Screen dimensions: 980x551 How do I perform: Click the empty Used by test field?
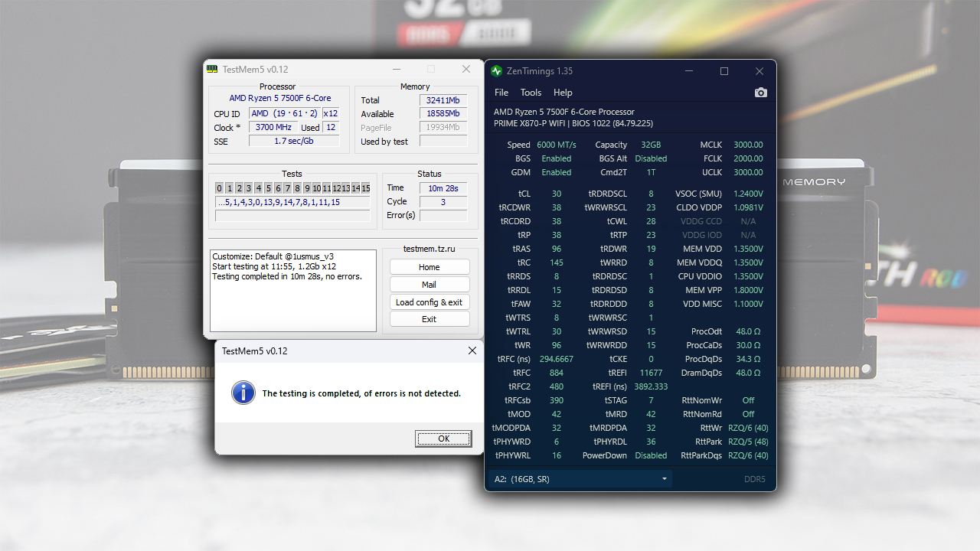click(443, 142)
